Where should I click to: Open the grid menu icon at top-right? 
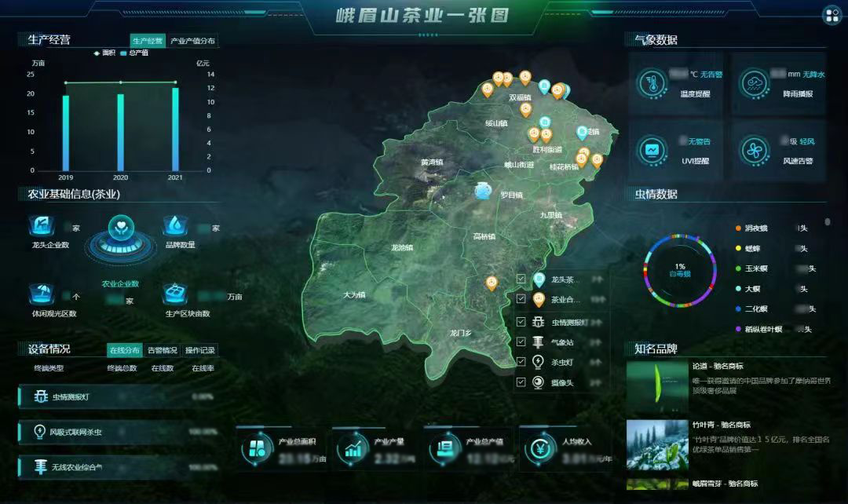click(x=831, y=15)
